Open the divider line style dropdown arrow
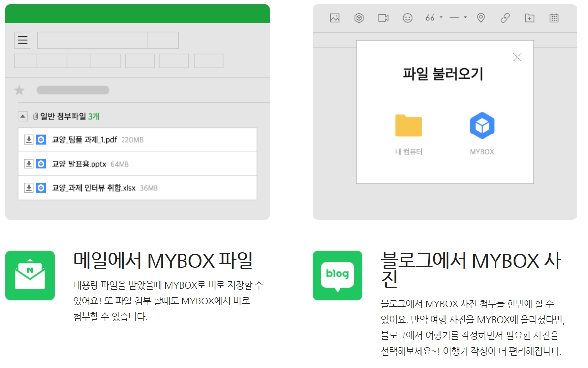This screenshot has width=588, height=368. pyautogui.click(x=465, y=17)
